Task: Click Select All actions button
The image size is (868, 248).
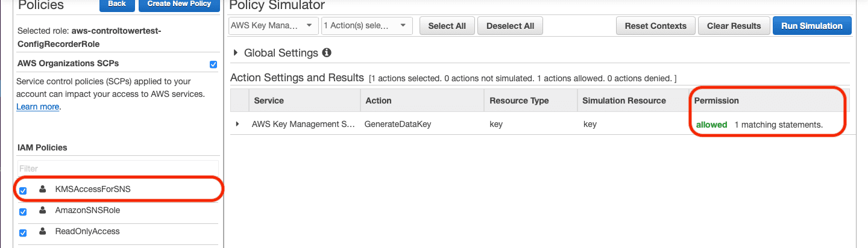Action: pos(447,26)
